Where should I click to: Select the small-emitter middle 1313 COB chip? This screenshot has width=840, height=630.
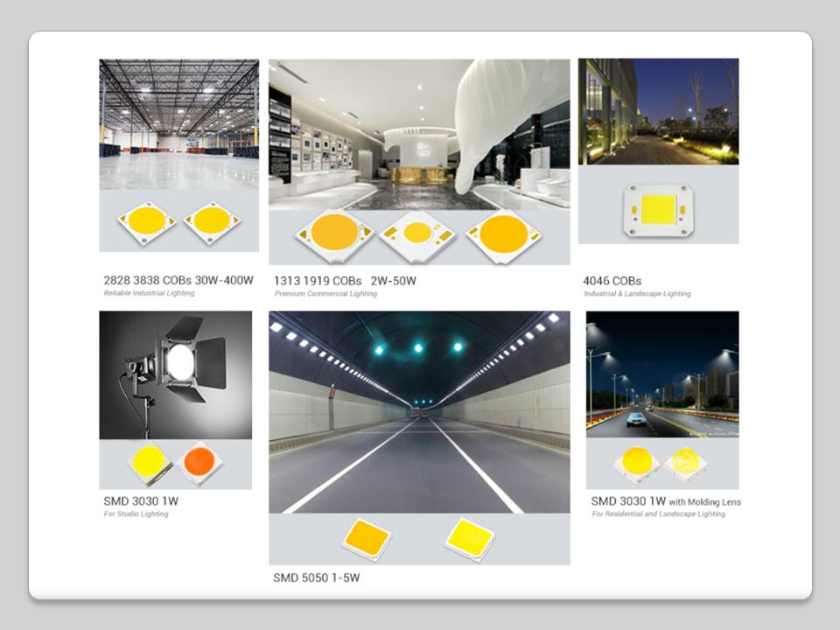point(418,233)
